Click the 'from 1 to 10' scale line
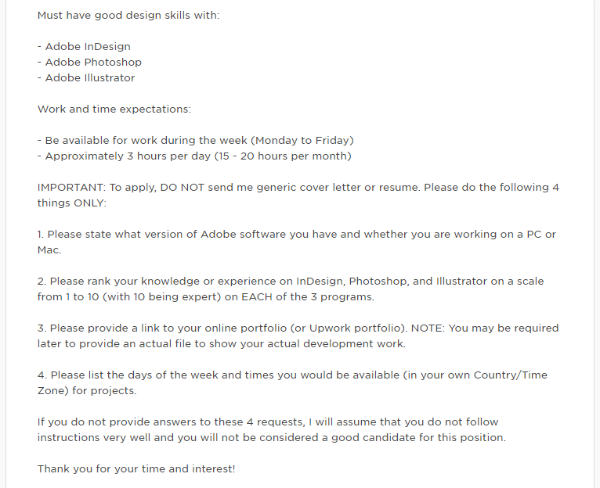Viewport: 600px width, 488px height. click(x=205, y=297)
